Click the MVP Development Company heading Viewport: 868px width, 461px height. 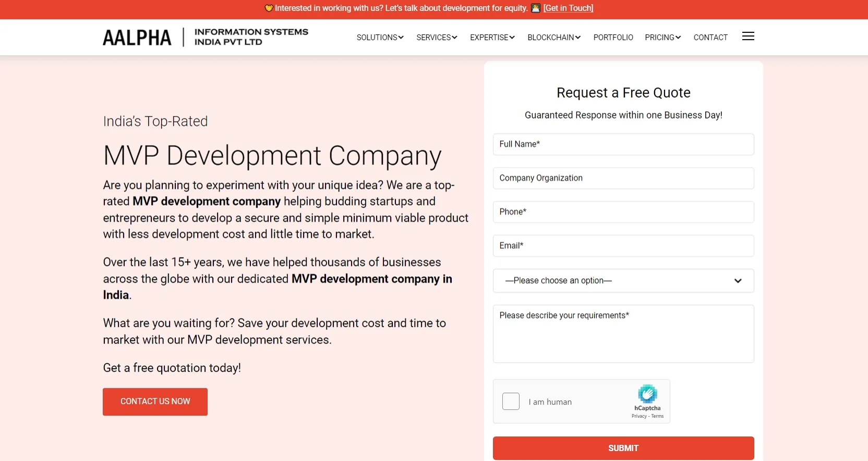tap(272, 156)
